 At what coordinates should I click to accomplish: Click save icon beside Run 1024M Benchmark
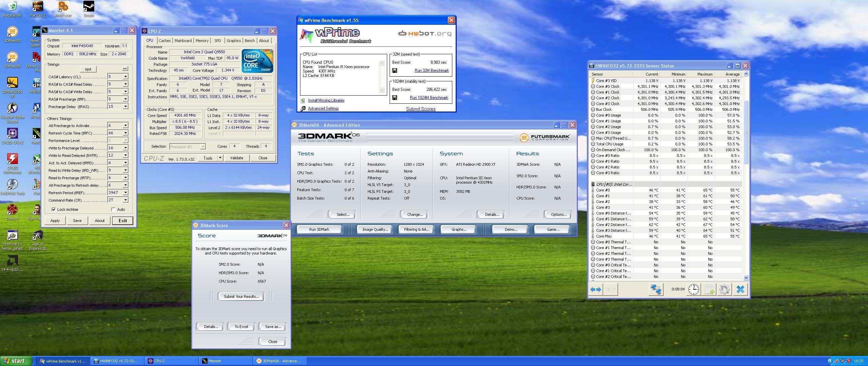point(395,98)
